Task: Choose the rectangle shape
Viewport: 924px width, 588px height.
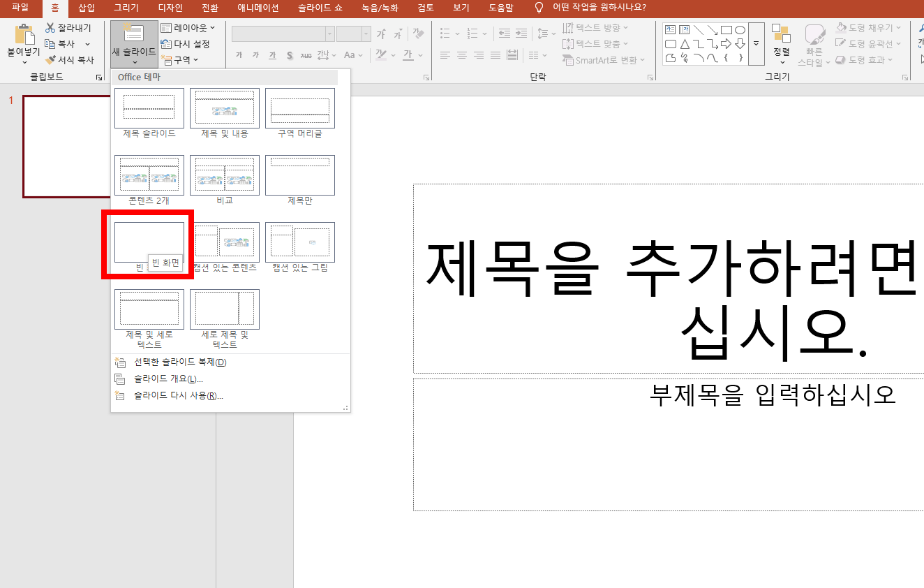Action: click(x=726, y=30)
